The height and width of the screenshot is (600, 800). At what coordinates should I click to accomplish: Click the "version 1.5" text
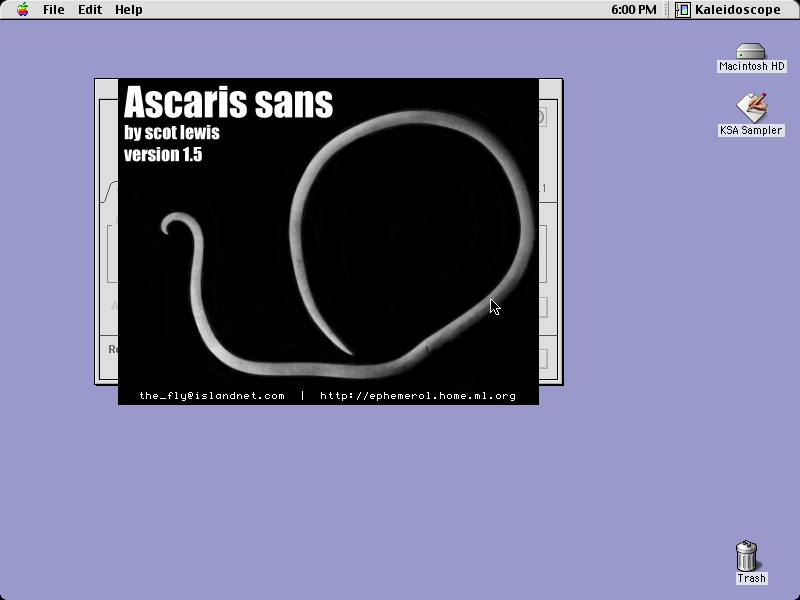click(163, 155)
